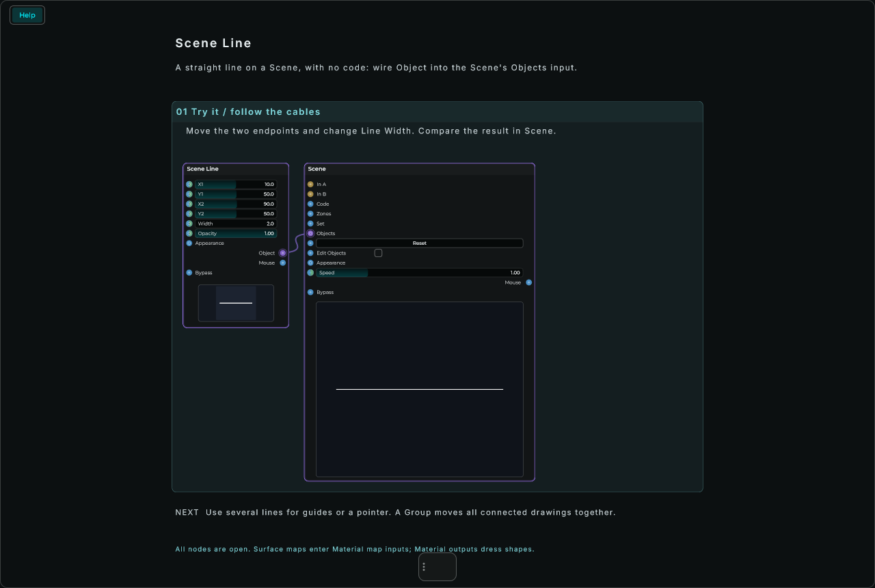Click the Edit Objects input port

pos(310,253)
